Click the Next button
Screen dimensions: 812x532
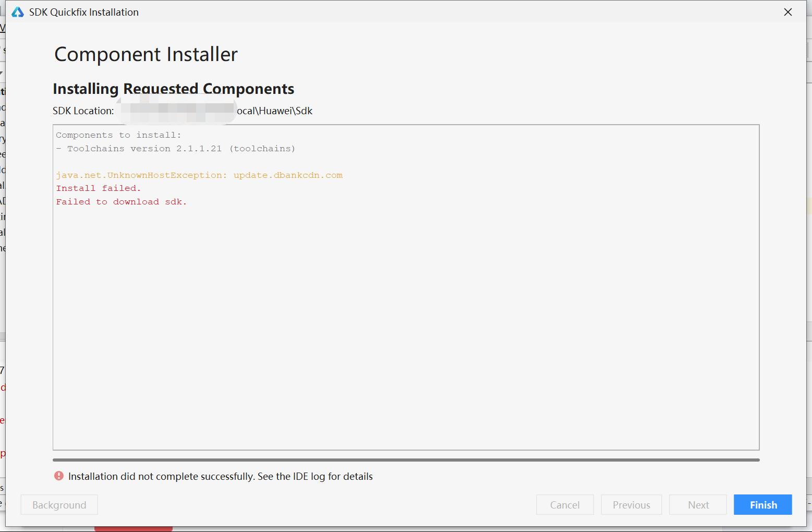click(698, 504)
